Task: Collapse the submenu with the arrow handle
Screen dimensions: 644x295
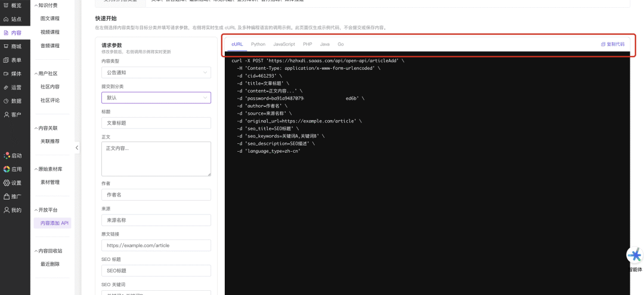Action: 77,147
